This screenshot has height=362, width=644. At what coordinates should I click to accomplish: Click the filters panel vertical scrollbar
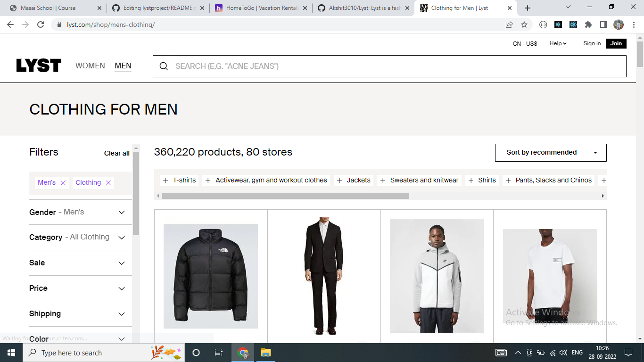pyautogui.click(x=136, y=193)
